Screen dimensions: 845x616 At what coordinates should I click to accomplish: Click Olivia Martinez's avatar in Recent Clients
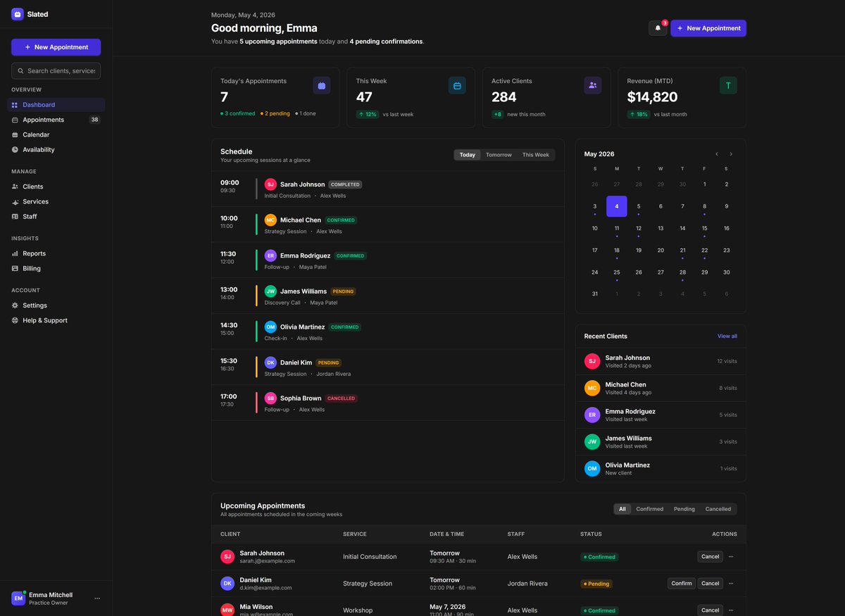pyautogui.click(x=592, y=468)
